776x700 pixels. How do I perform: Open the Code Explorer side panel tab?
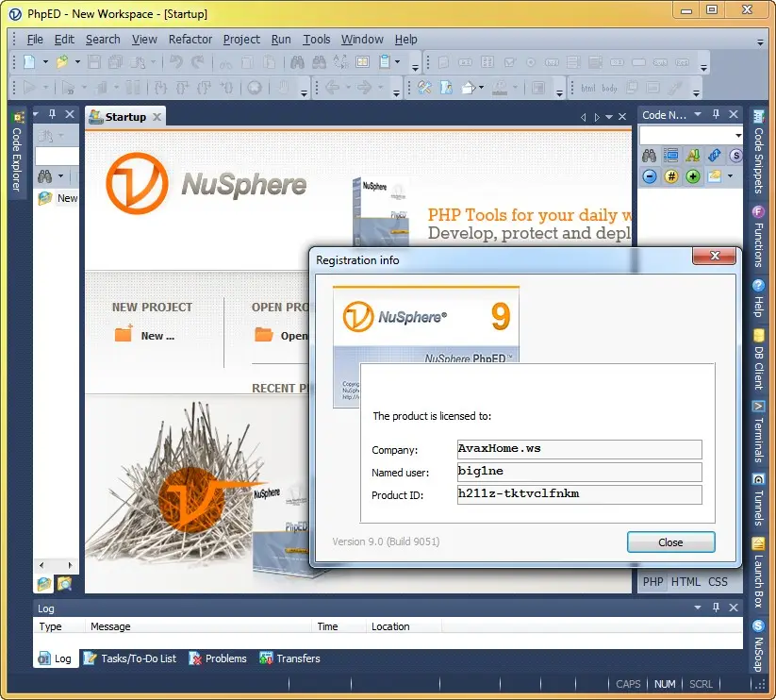click(17, 152)
